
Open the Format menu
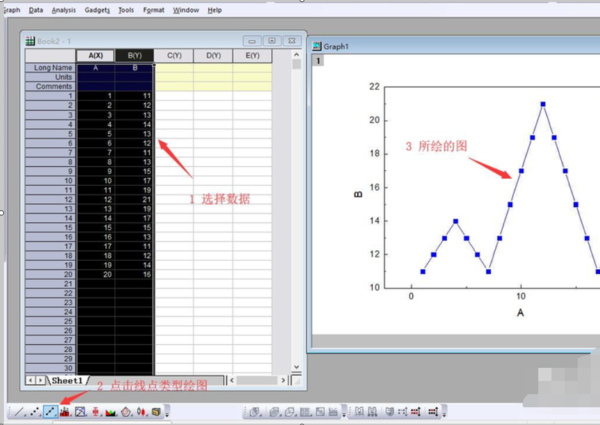[x=154, y=10]
